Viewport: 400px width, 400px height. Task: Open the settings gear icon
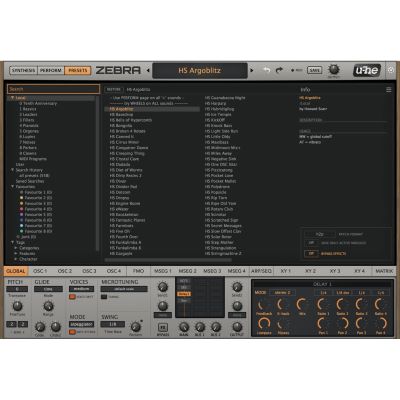point(391,70)
